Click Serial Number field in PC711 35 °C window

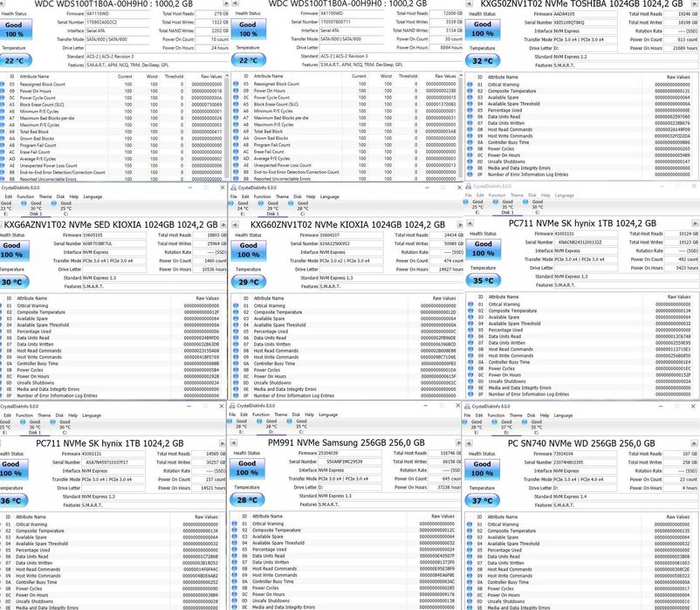[x=586, y=243]
